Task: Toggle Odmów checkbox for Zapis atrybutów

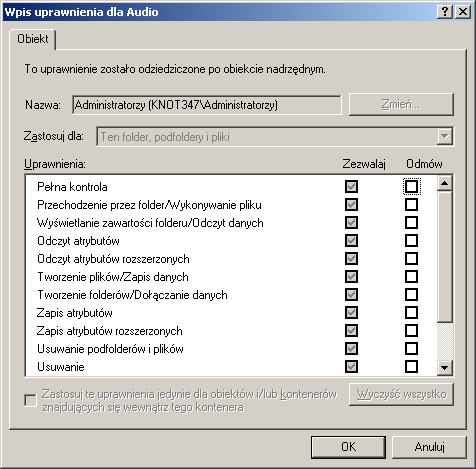Action: [411, 312]
